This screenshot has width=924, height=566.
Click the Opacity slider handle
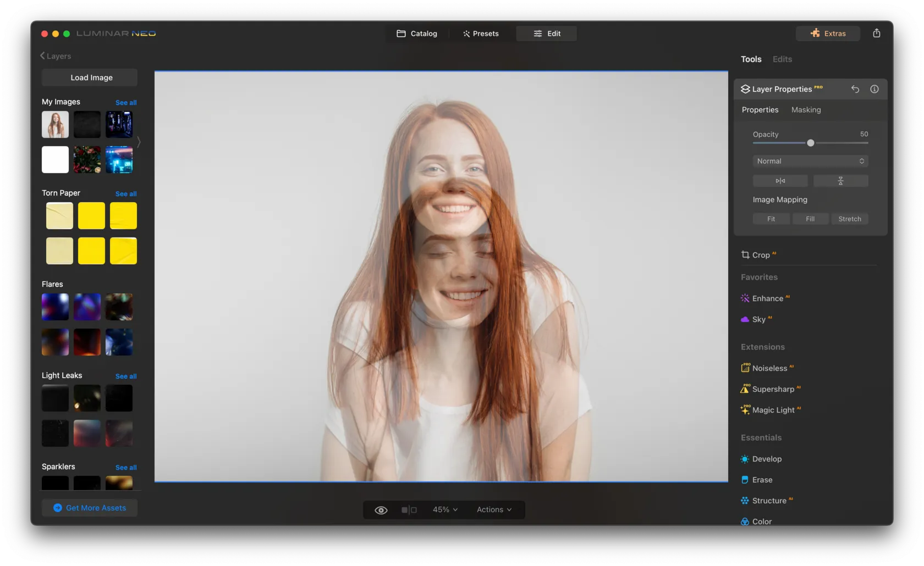point(810,143)
